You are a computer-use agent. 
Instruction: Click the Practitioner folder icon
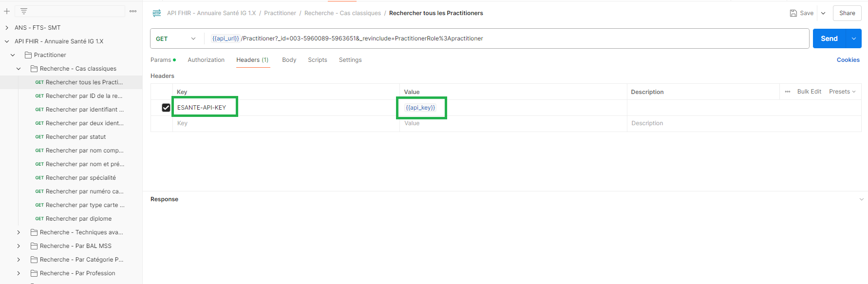pos(28,55)
